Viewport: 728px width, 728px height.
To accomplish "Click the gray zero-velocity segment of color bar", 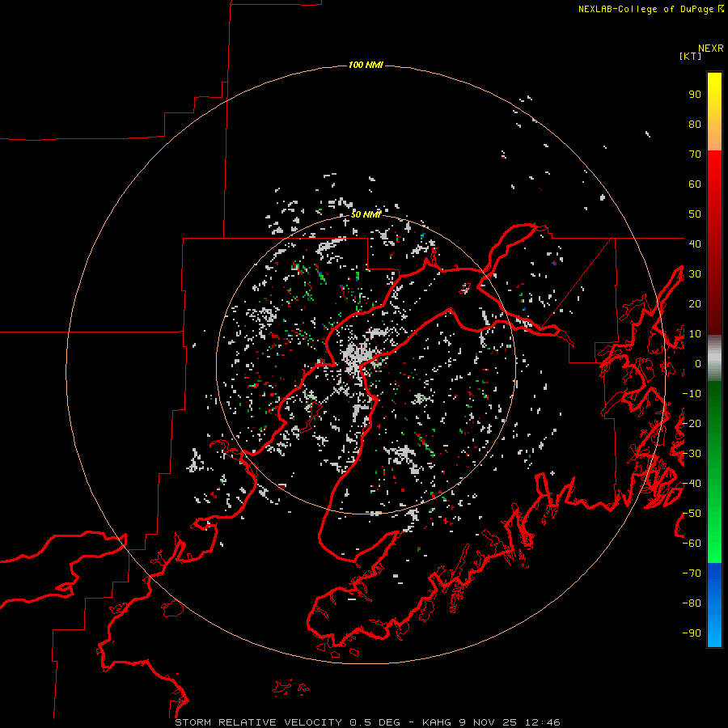I will (714, 358).
